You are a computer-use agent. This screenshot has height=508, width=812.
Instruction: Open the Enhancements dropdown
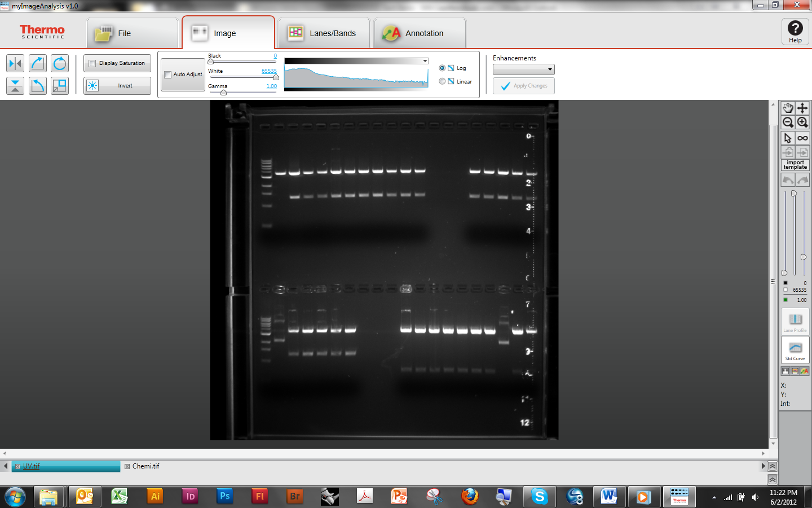[523, 69]
